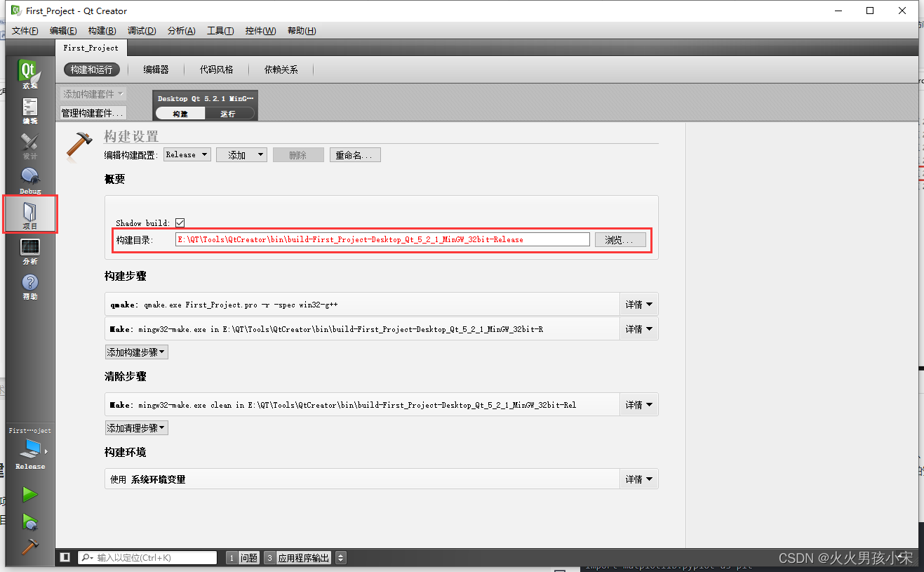Build the project with hammer icon
The height and width of the screenshot is (572, 924).
(x=29, y=546)
